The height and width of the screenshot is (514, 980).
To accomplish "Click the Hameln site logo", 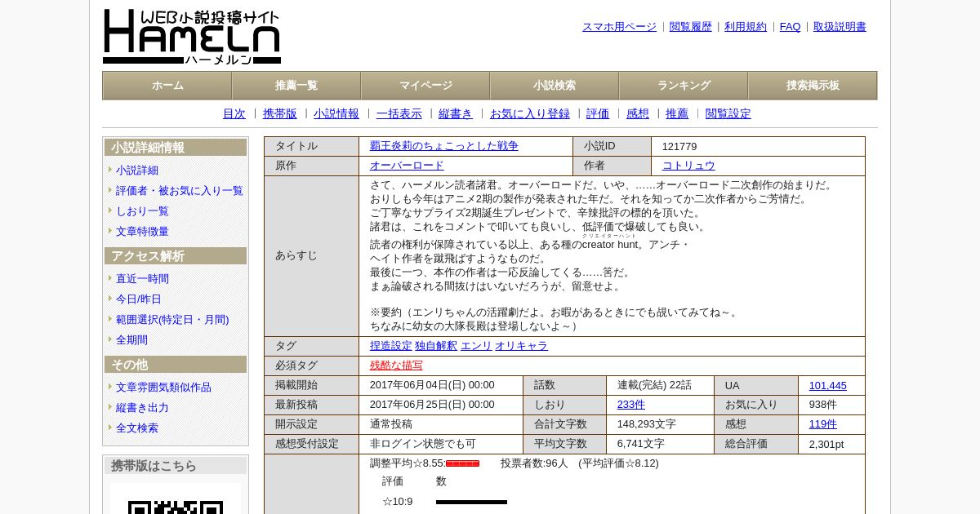I will click(x=192, y=37).
